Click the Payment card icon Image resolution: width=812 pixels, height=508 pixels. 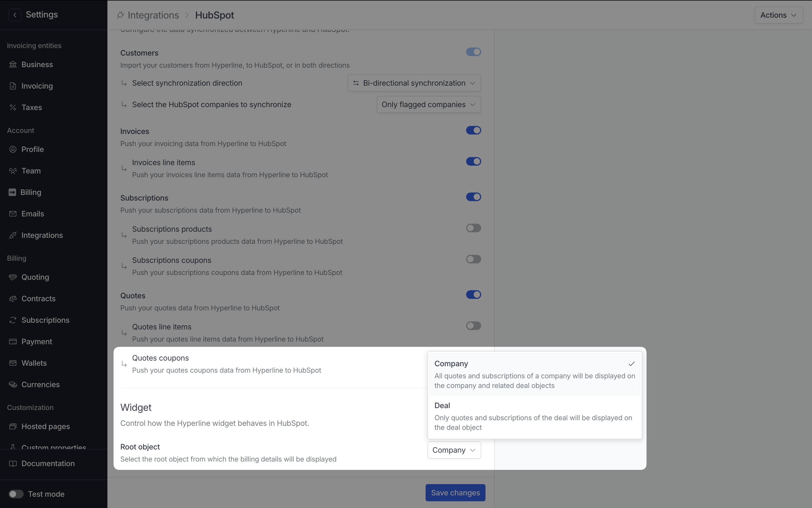pyautogui.click(x=13, y=341)
